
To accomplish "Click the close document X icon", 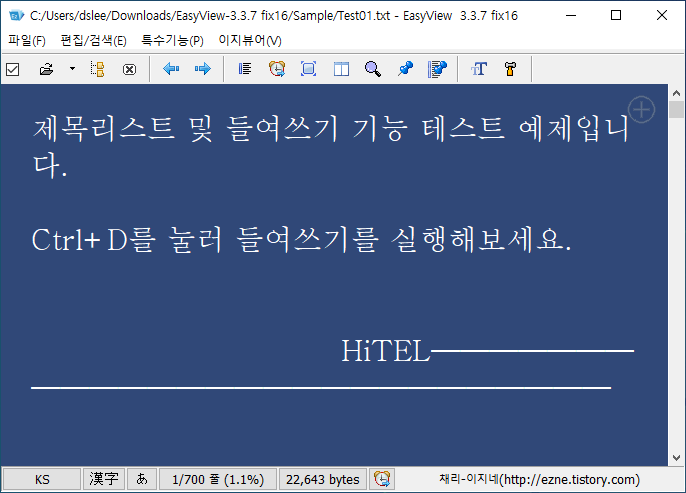I will click(x=129, y=69).
